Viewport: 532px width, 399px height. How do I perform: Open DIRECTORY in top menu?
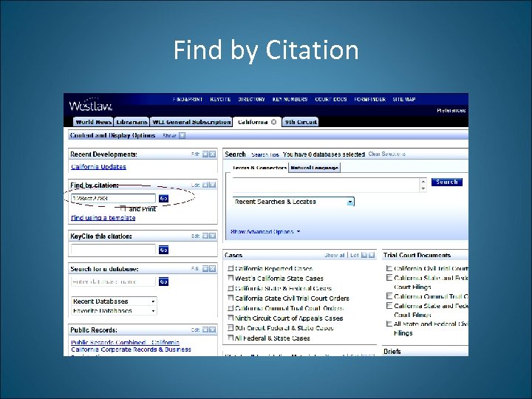251,100
